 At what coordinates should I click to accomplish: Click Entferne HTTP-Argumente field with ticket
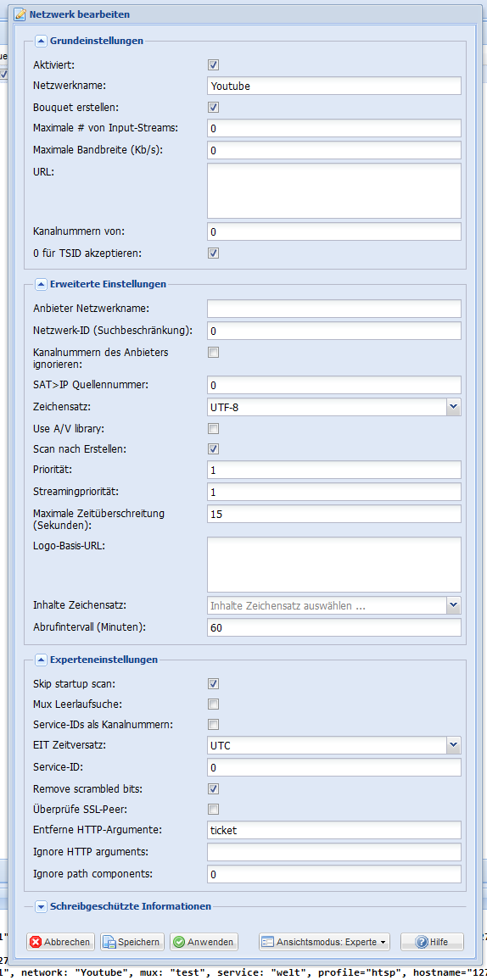(x=333, y=830)
